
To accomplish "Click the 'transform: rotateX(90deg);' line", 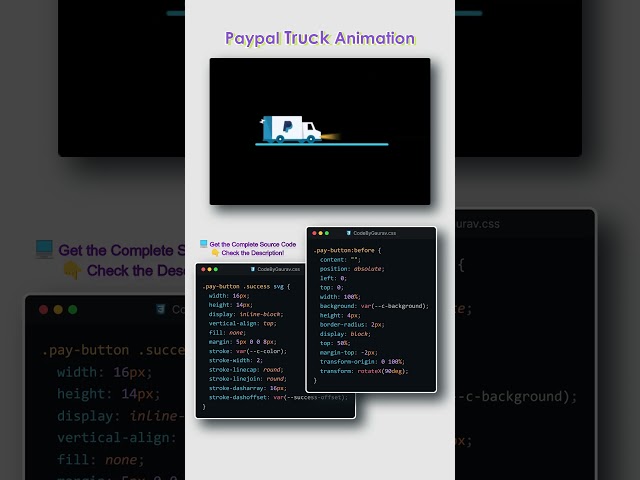I will (x=364, y=371).
